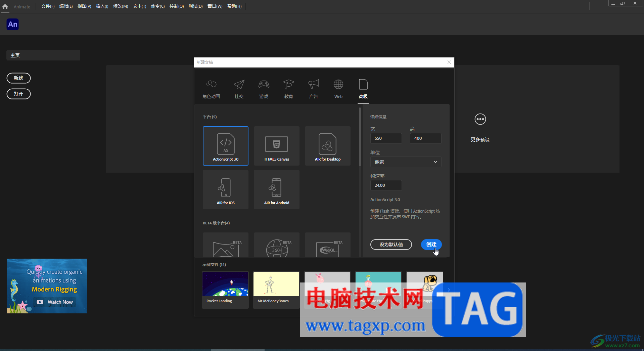This screenshot has width=644, height=351.
Task: Open the 单位 units dropdown
Action: point(406,162)
